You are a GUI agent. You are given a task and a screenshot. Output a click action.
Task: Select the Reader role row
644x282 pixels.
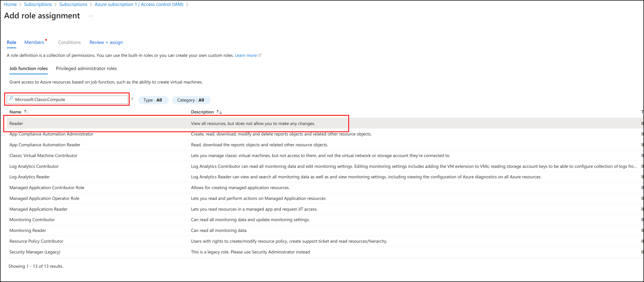pyautogui.click(x=16, y=123)
